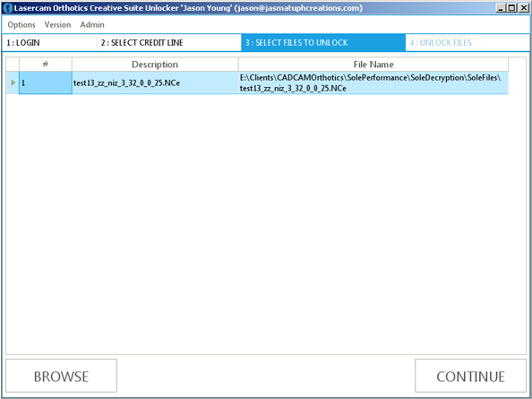532x399 pixels.
Task: Select the test13_zz_niz description cell
Action: [155, 82]
